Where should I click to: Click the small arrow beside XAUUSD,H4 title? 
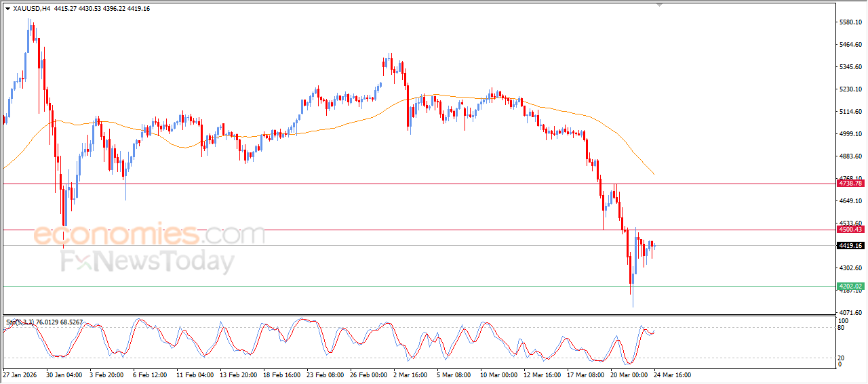click(7, 9)
